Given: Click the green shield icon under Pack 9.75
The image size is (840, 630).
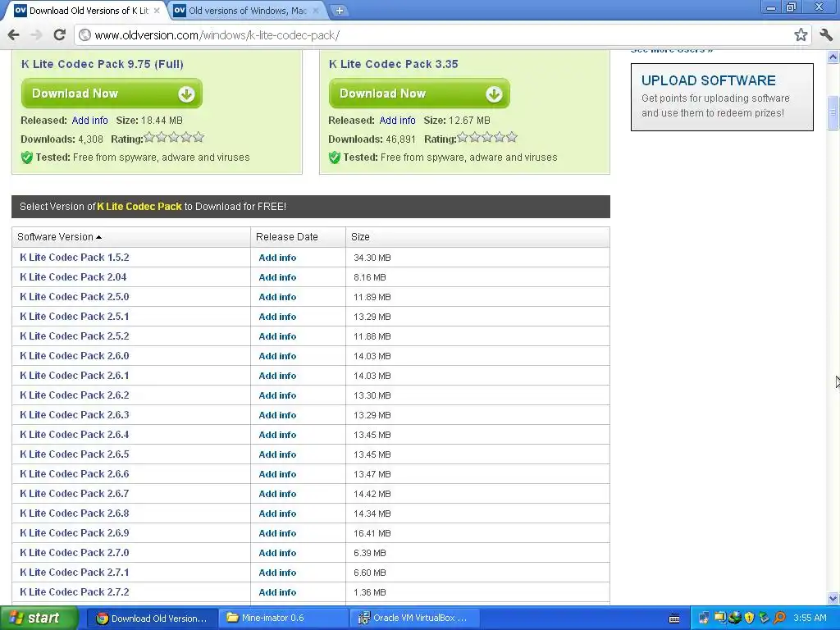Looking at the screenshot, I should tap(27, 157).
